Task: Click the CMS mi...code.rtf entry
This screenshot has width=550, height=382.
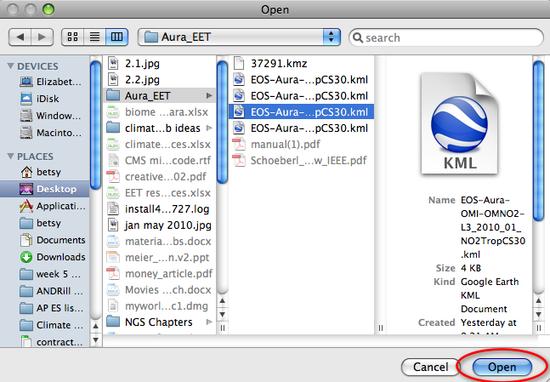Action: [159, 160]
